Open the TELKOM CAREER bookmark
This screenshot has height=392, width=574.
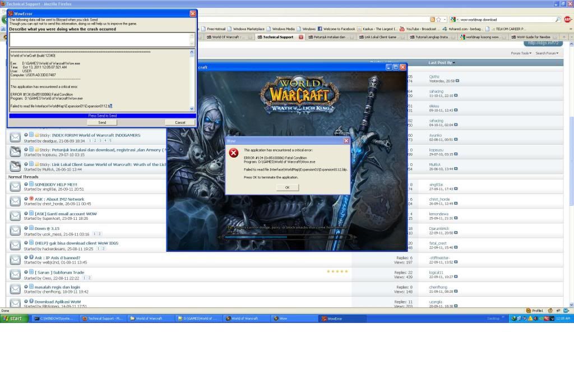506,29
